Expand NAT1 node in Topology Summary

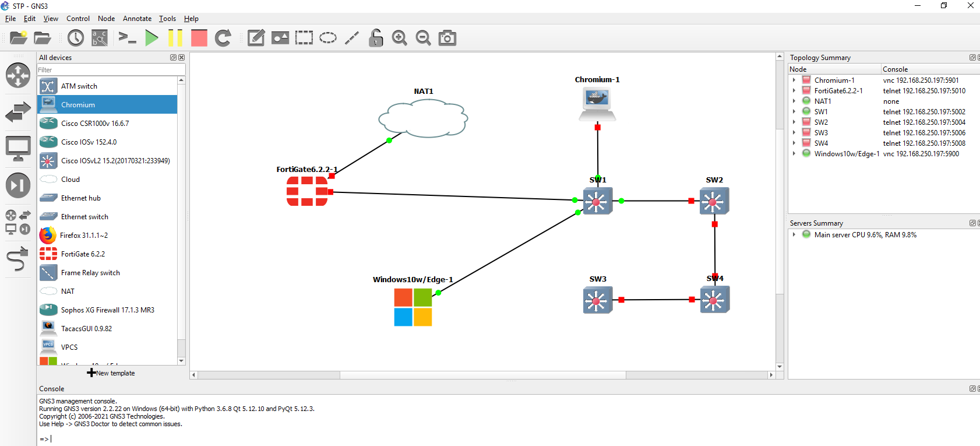(794, 101)
